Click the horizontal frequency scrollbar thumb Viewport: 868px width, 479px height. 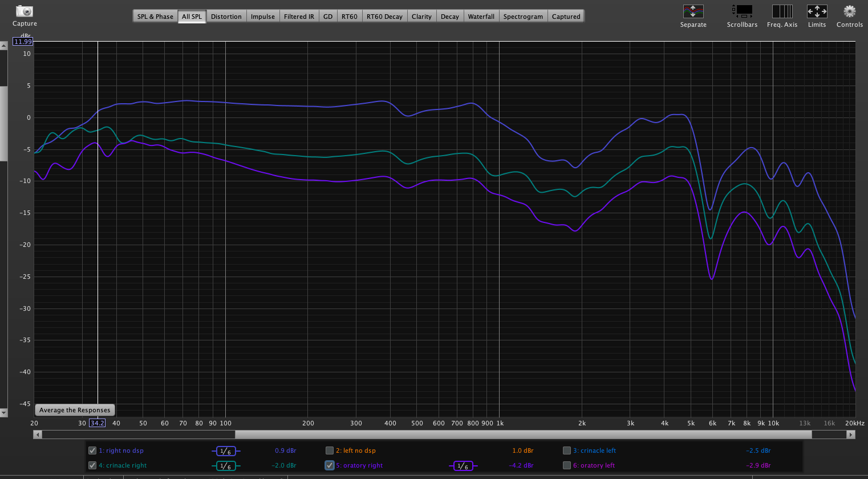(x=524, y=435)
